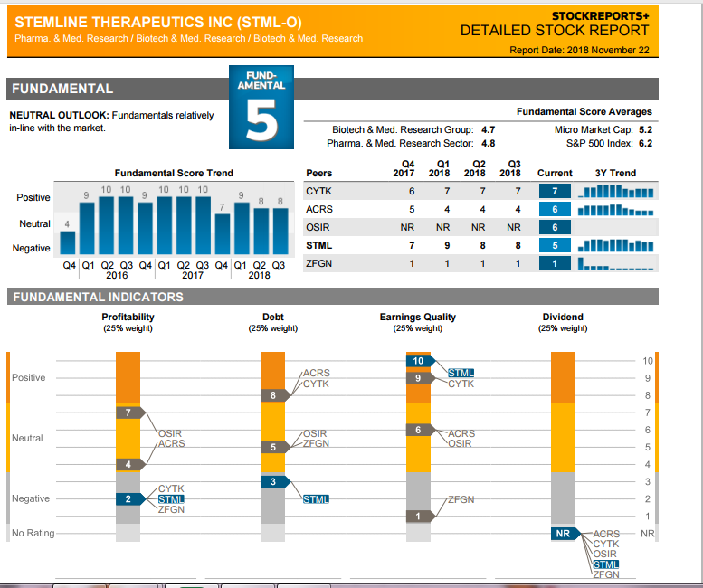Click STML's current score box 5
This screenshot has height=588, width=703.
tap(555, 245)
